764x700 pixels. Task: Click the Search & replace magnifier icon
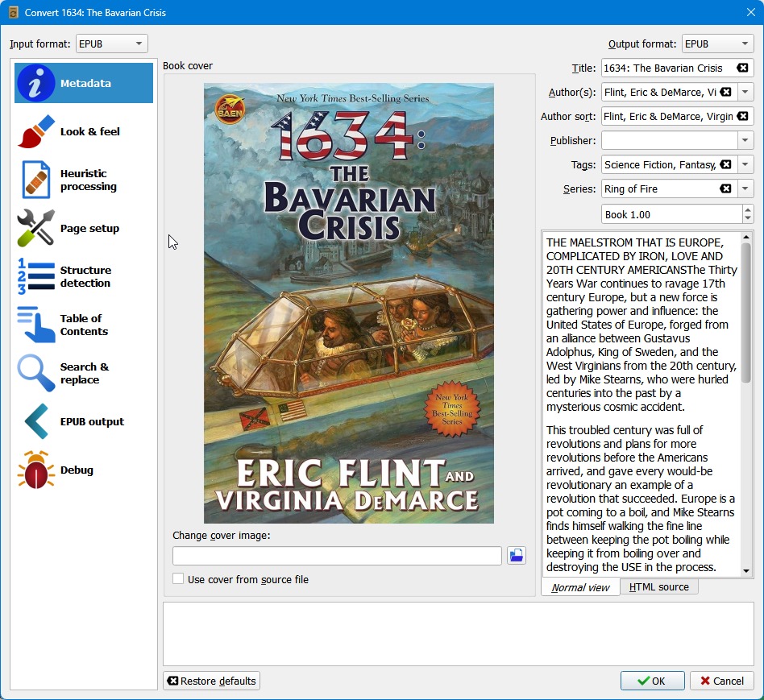pos(35,373)
